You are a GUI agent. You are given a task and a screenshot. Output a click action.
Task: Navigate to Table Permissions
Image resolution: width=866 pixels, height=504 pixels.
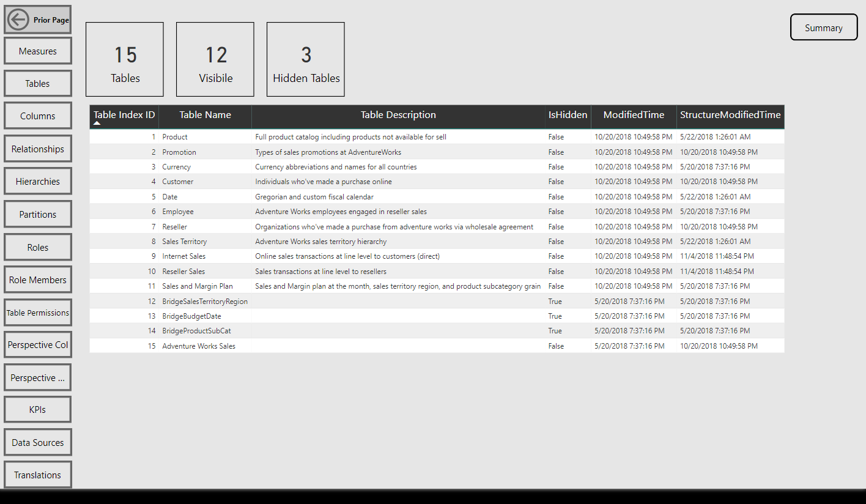(x=37, y=312)
